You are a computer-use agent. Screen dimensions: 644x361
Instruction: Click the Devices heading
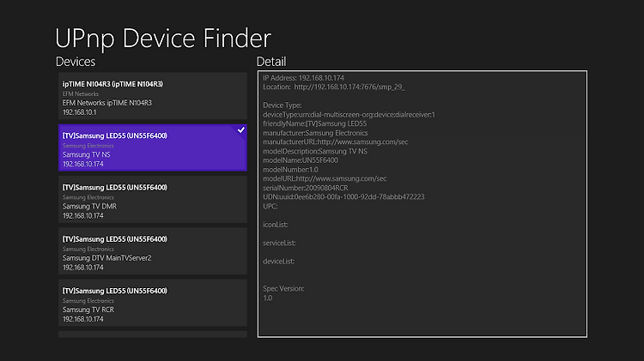pos(76,62)
